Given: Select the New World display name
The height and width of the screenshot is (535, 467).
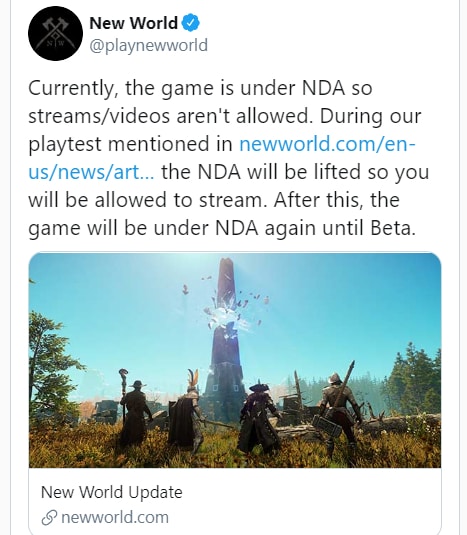Looking at the screenshot, I should tap(133, 23).
